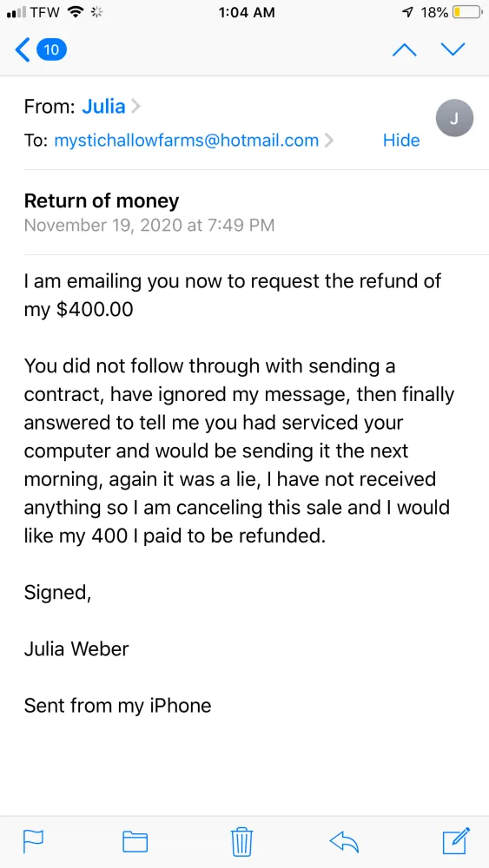Go to previous message with up arrow
Image resolution: width=489 pixels, height=868 pixels.
(x=404, y=49)
